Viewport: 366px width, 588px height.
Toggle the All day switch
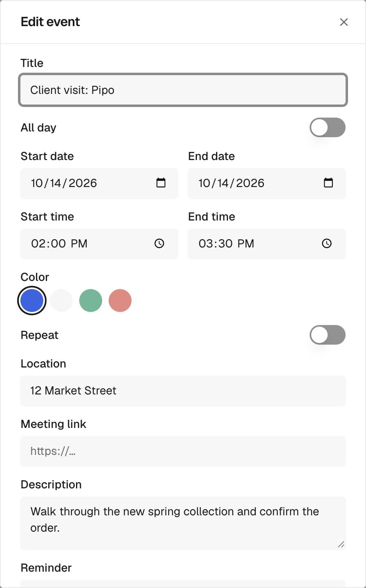click(x=328, y=127)
